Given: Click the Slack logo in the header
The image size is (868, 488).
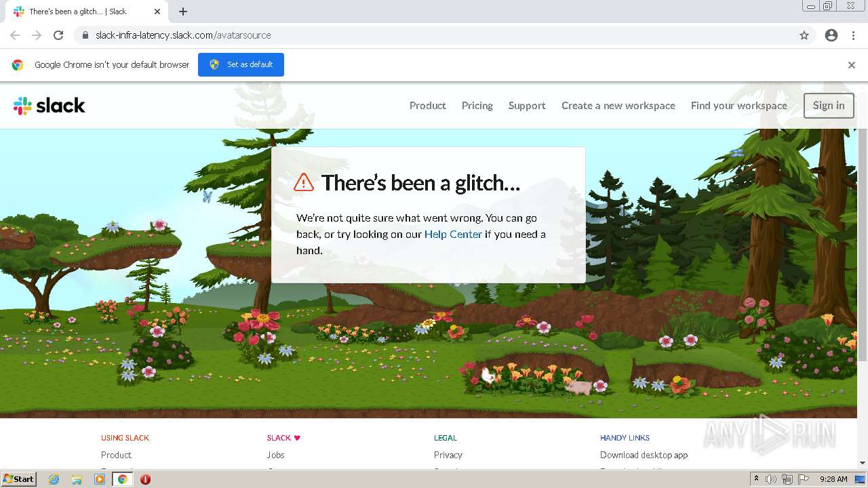Looking at the screenshot, I should (x=50, y=106).
